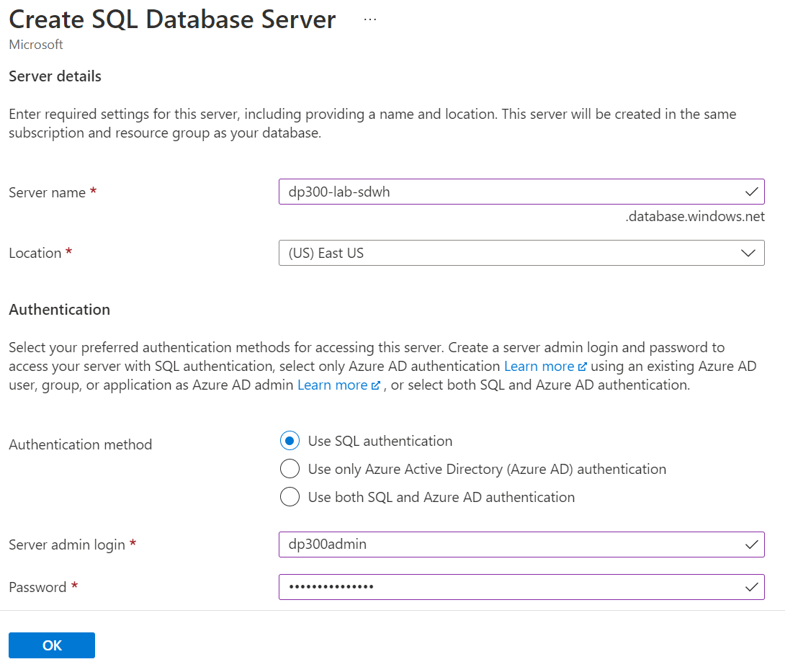
Task: Open second Learn more link about Azure AD admin
Action: (332, 385)
